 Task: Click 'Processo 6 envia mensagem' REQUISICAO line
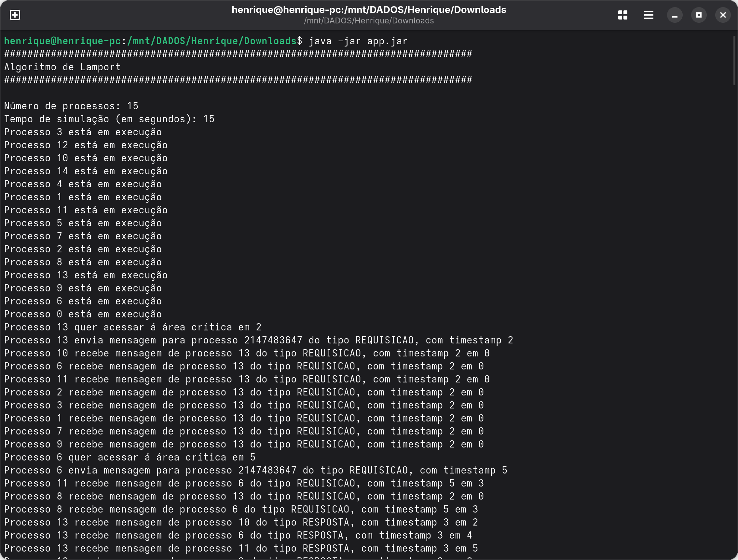pyautogui.click(x=255, y=470)
